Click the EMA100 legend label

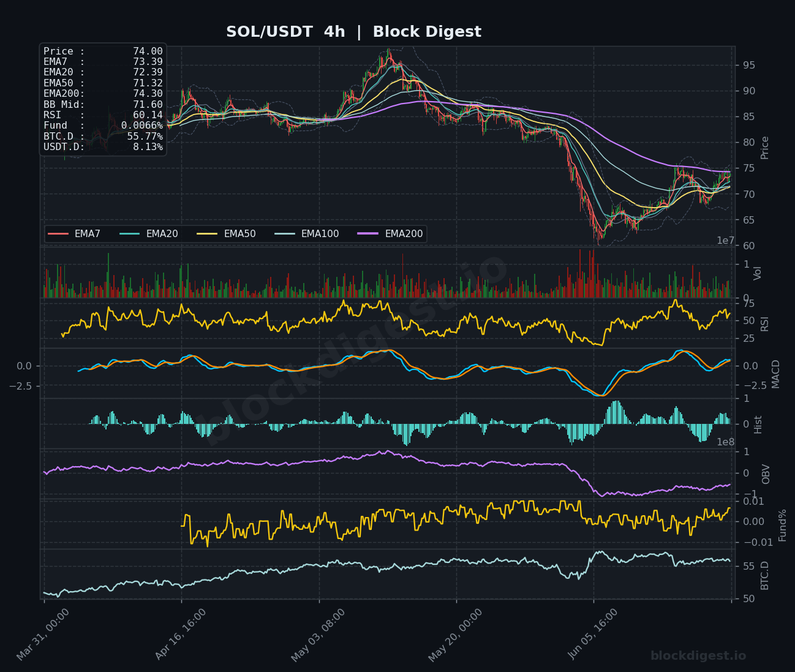(320, 234)
